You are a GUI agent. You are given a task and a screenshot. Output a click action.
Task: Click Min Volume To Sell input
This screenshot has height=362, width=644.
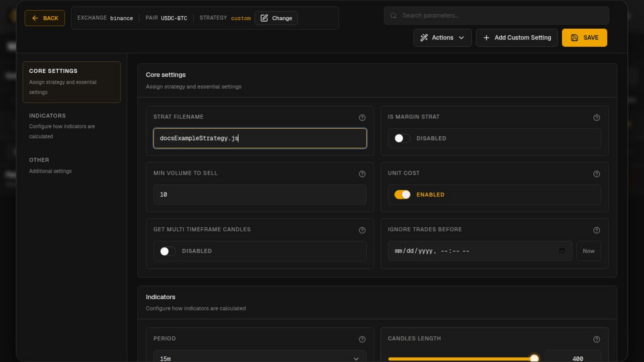[x=260, y=195]
